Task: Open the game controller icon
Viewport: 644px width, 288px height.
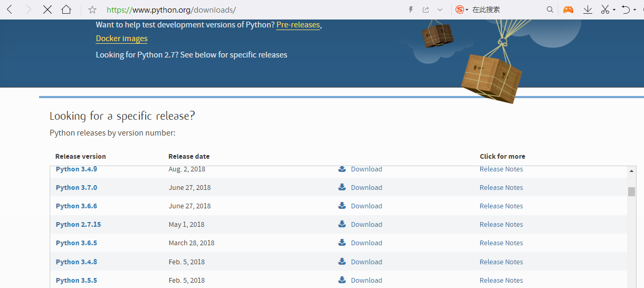Action: 568,9
